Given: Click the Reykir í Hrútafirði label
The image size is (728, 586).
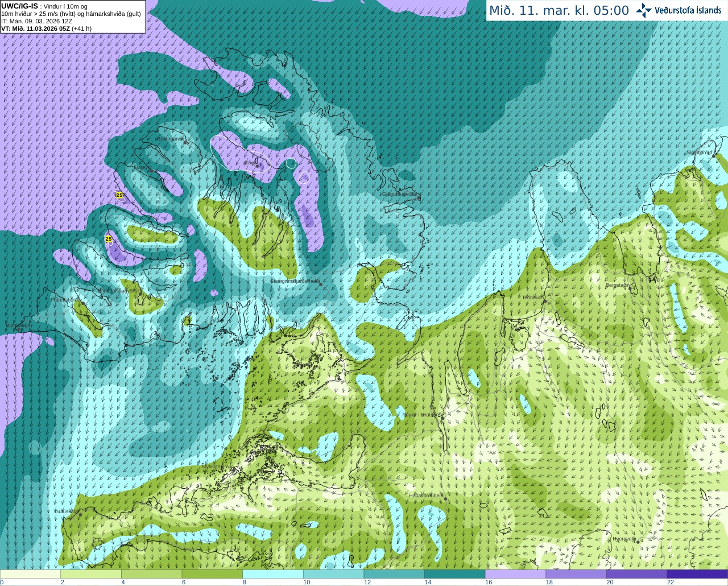Looking at the screenshot, I should (x=422, y=415).
